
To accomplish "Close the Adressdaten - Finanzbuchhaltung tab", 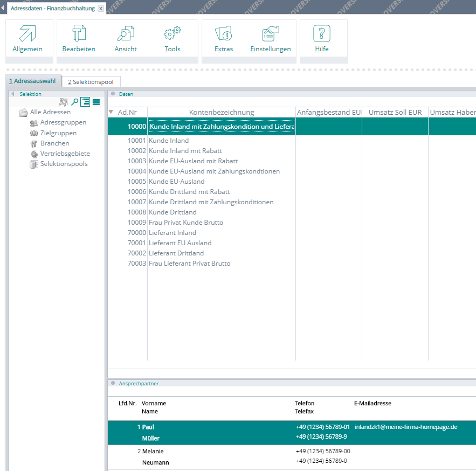I will [101, 9].
